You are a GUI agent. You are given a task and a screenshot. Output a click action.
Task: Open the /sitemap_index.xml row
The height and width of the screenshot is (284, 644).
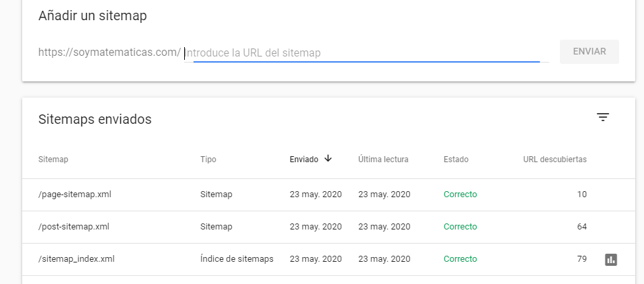[329, 259]
